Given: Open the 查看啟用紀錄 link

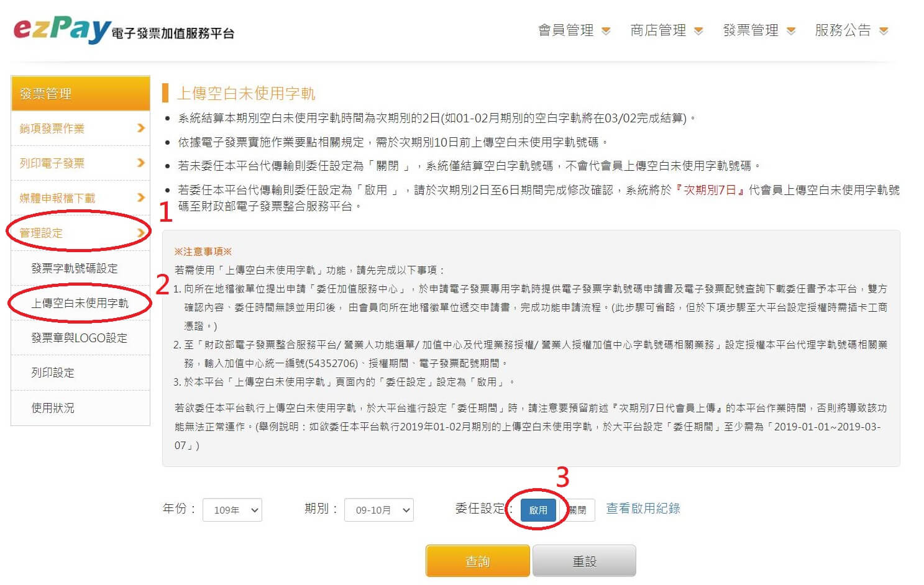Looking at the screenshot, I should [x=643, y=509].
